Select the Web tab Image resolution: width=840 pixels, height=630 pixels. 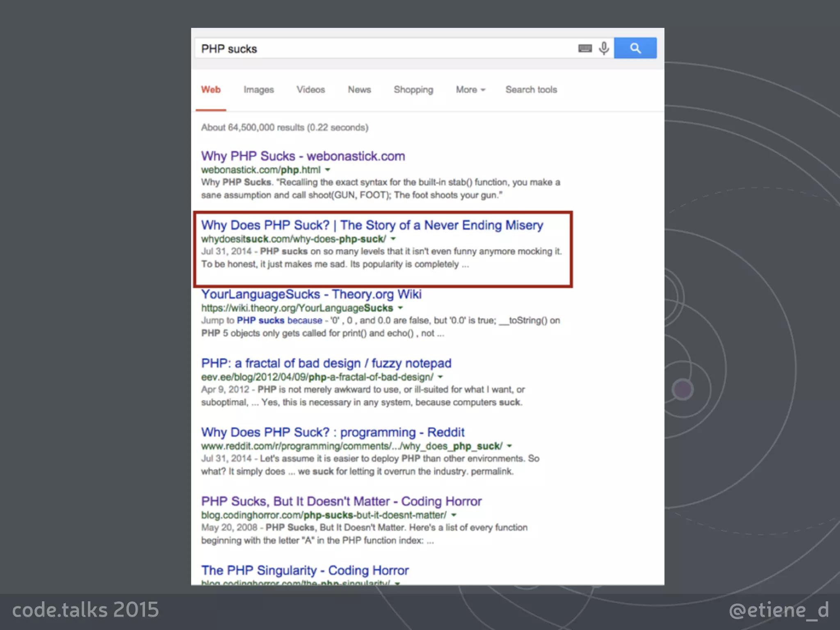(x=211, y=89)
